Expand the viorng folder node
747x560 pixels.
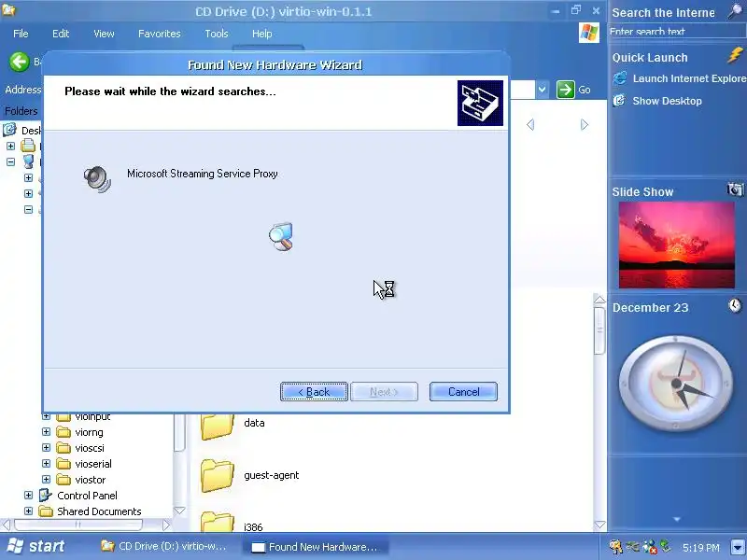pyautogui.click(x=46, y=432)
